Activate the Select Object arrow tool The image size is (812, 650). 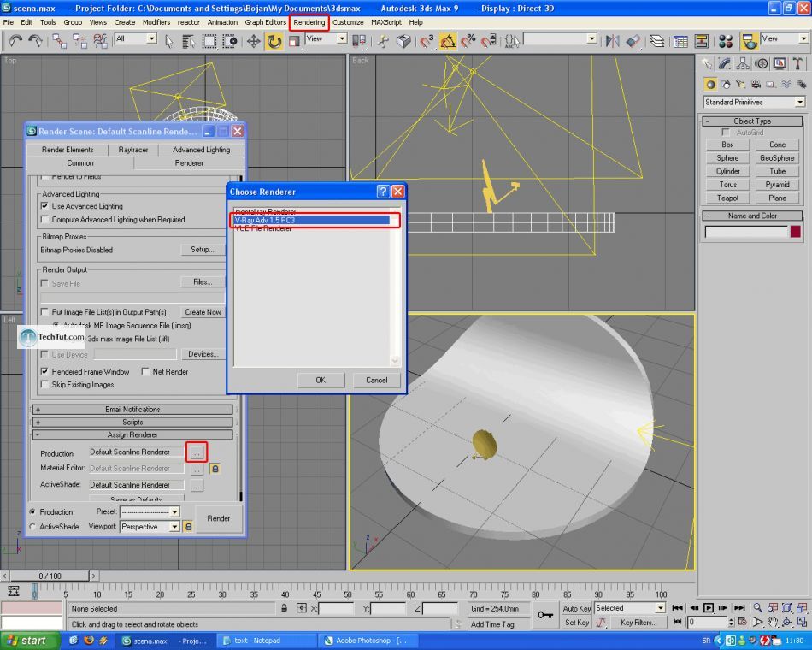tap(169, 41)
